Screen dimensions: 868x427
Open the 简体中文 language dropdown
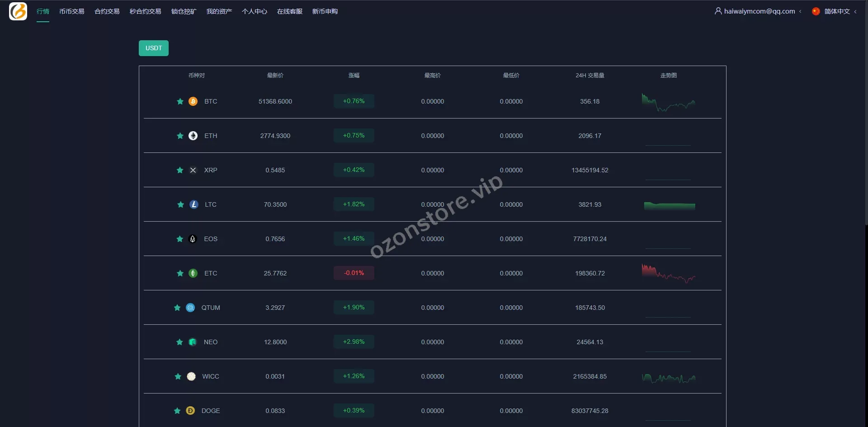pos(836,11)
